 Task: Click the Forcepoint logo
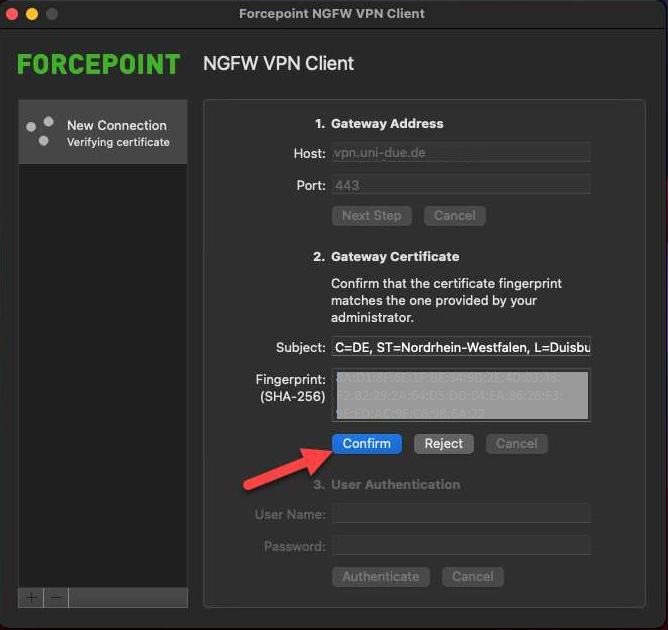(x=99, y=64)
